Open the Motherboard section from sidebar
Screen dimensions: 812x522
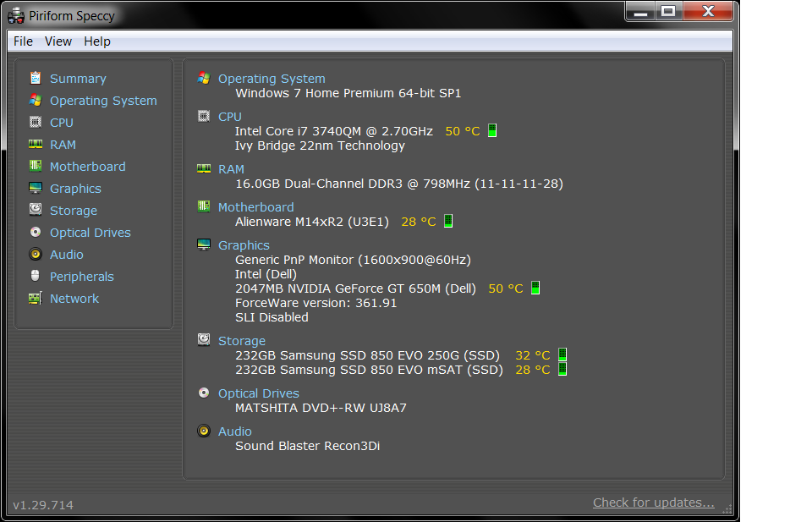click(87, 167)
